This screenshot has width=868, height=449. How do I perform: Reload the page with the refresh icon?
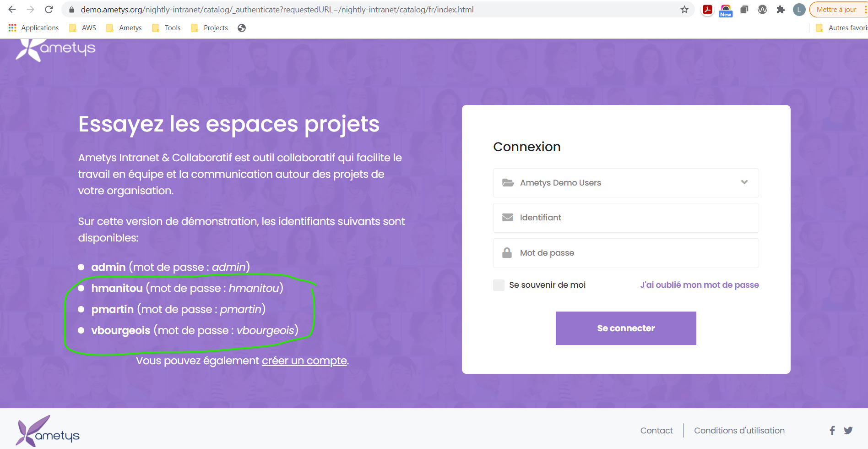click(x=49, y=10)
